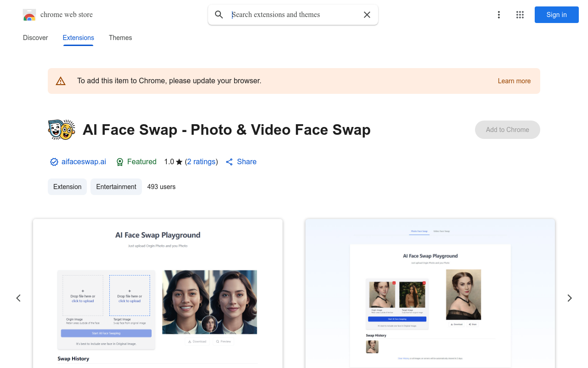
Task: Click the chrome web store title text
Action: point(67,15)
